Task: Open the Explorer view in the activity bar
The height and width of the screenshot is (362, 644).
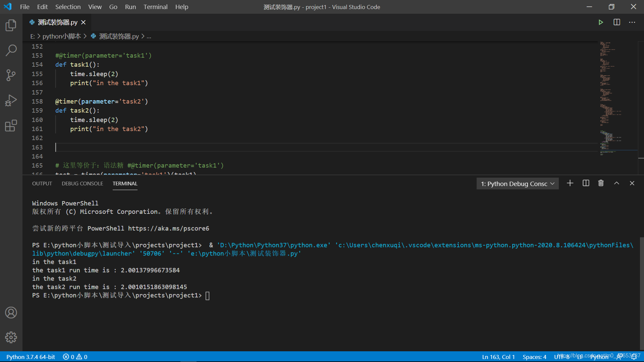Action: pyautogui.click(x=11, y=25)
